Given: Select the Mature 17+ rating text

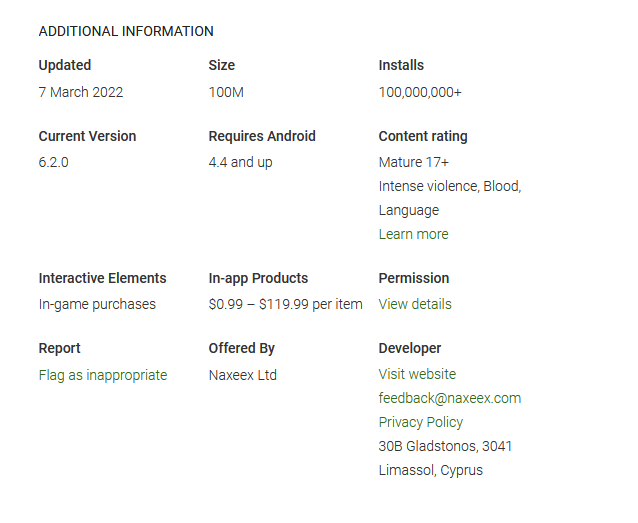Looking at the screenshot, I should click(413, 162).
